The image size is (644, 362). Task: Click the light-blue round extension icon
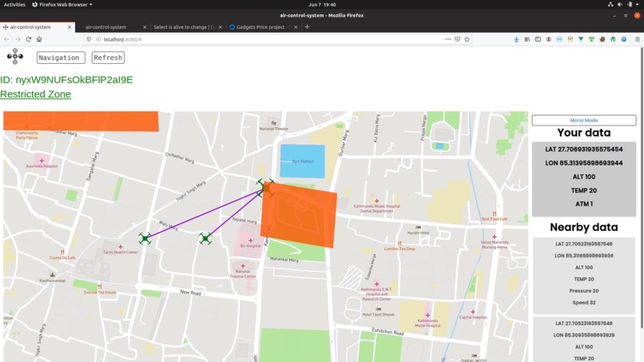(559, 39)
